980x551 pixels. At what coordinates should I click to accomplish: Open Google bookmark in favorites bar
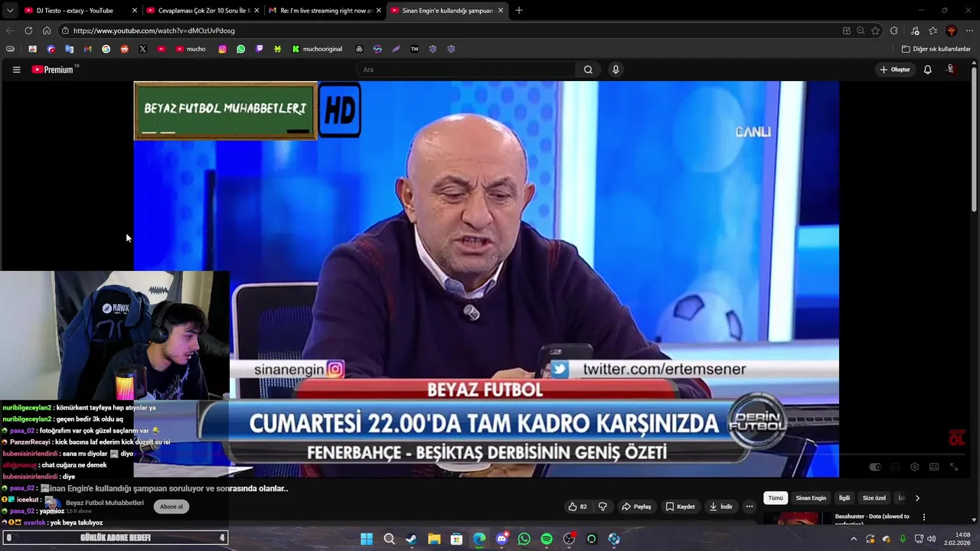tap(106, 49)
